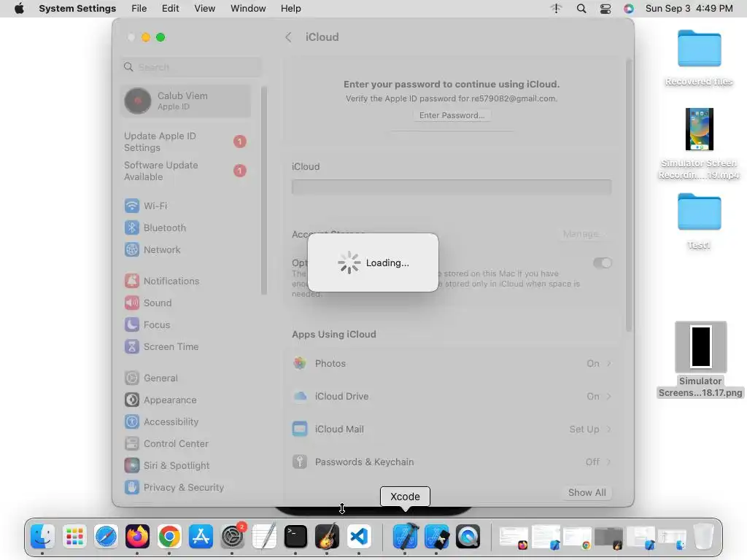This screenshot has width=747, height=560.
Task: Launch Safari from the Dock
Action: point(106,536)
